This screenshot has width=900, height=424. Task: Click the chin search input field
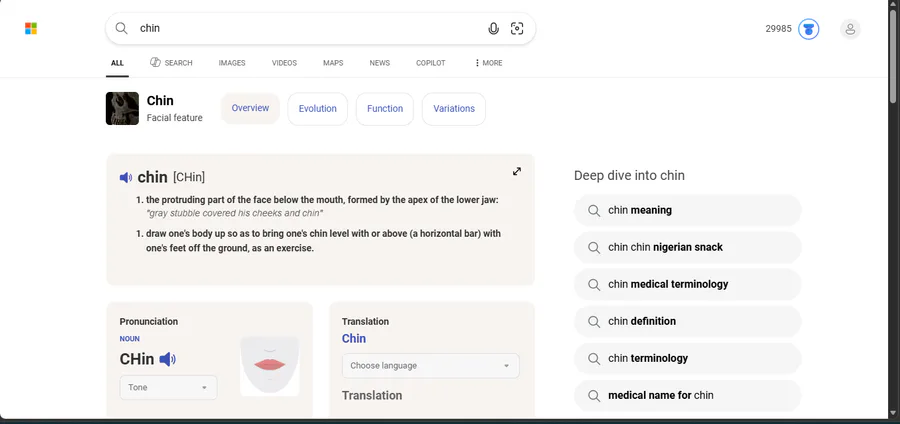(x=300, y=29)
